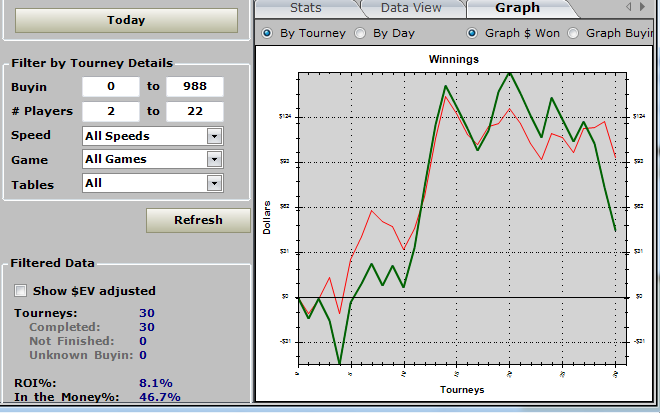Image resolution: width=660 pixels, height=413 pixels.
Task: Click the tab scroll right arrow
Action: click(642, 7)
